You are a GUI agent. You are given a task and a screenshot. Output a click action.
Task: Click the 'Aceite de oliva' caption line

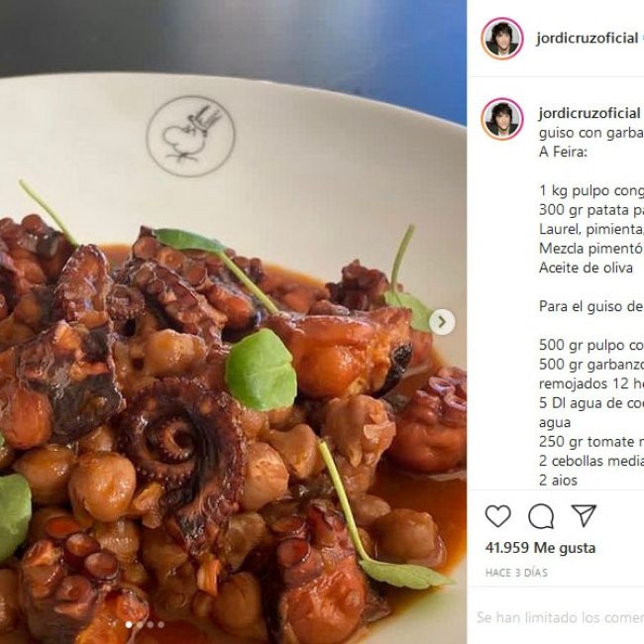click(x=586, y=268)
